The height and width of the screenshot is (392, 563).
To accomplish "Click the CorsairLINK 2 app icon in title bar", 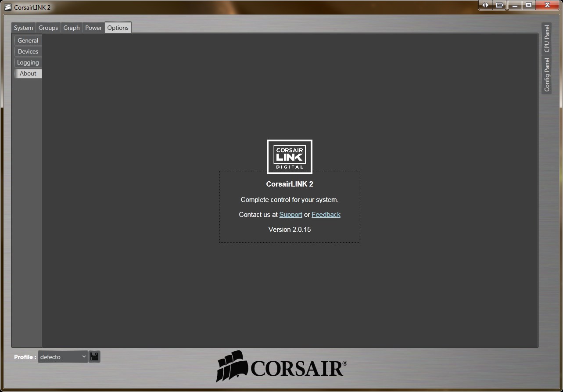I will pos(7,7).
